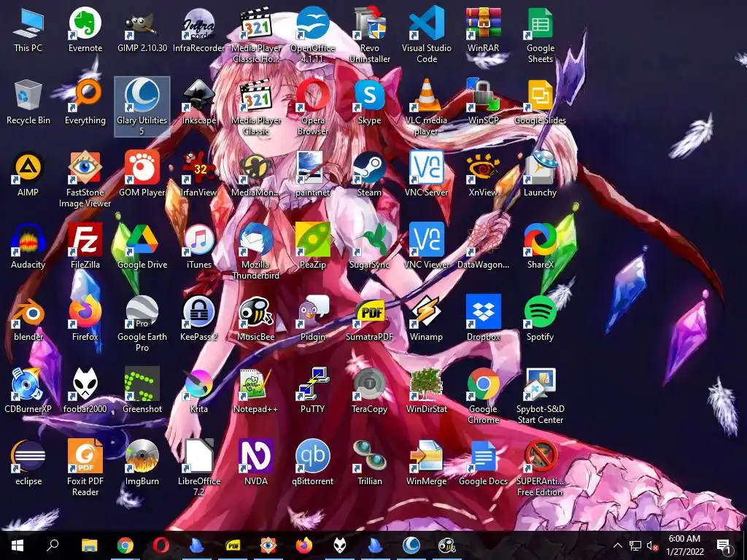
Task: Select the InfraRecorder desktop icon
Action: (x=198, y=30)
